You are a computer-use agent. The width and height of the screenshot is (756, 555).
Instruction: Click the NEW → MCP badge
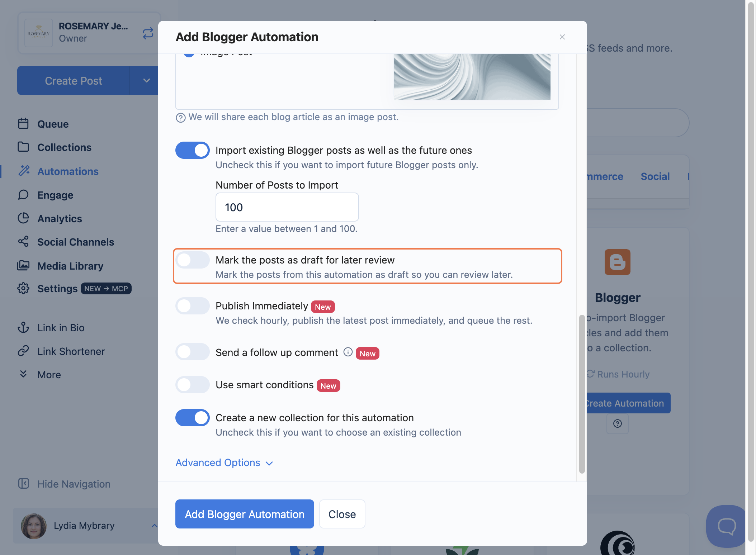106,289
